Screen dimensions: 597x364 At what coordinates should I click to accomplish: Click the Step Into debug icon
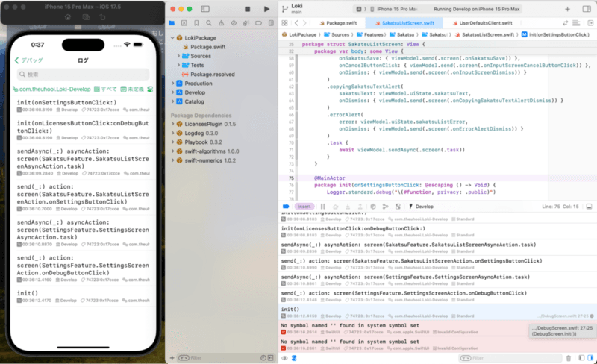[348, 207]
